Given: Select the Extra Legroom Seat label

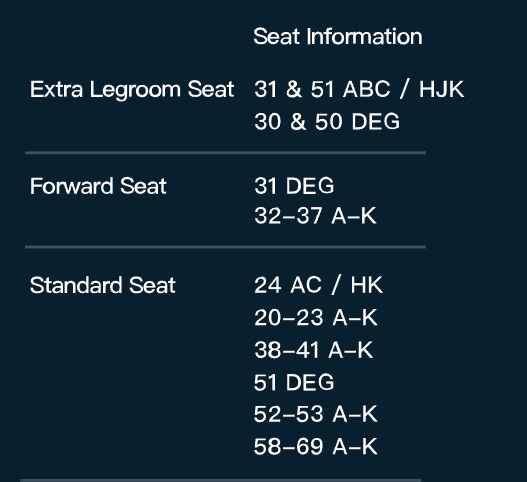Looking at the screenshot, I should click(x=132, y=90).
